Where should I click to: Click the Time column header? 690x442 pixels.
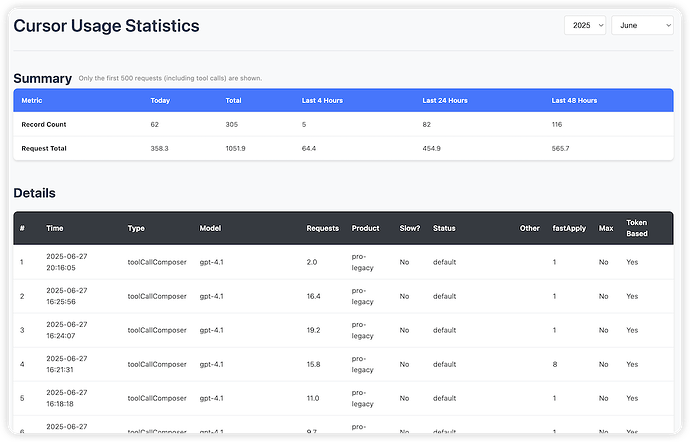tap(55, 228)
